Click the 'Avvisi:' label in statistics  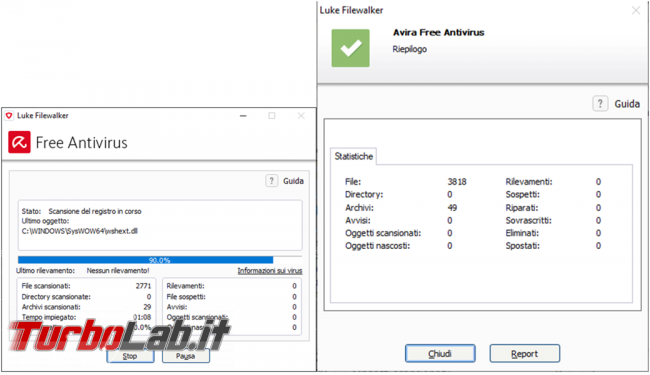pyautogui.click(x=358, y=220)
